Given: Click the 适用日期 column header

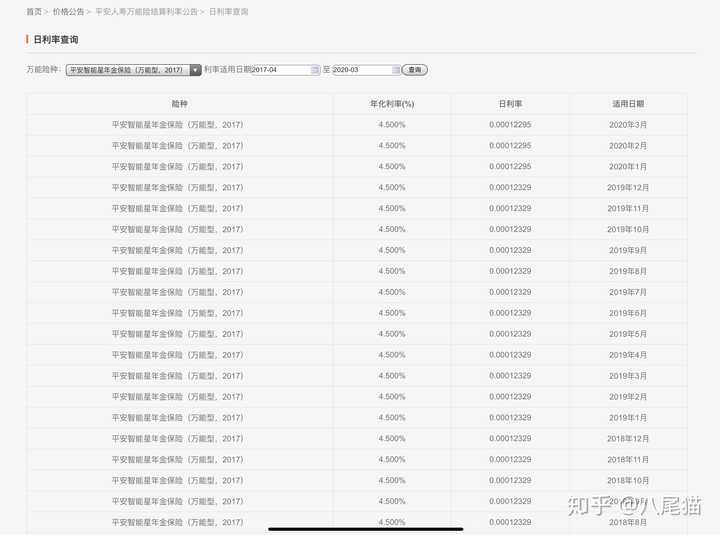Looking at the screenshot, I should point(628,104).
